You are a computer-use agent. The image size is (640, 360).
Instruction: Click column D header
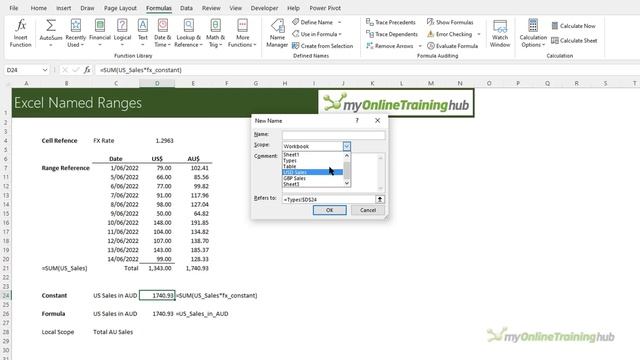pyautogui.click(x=157, y=83)
